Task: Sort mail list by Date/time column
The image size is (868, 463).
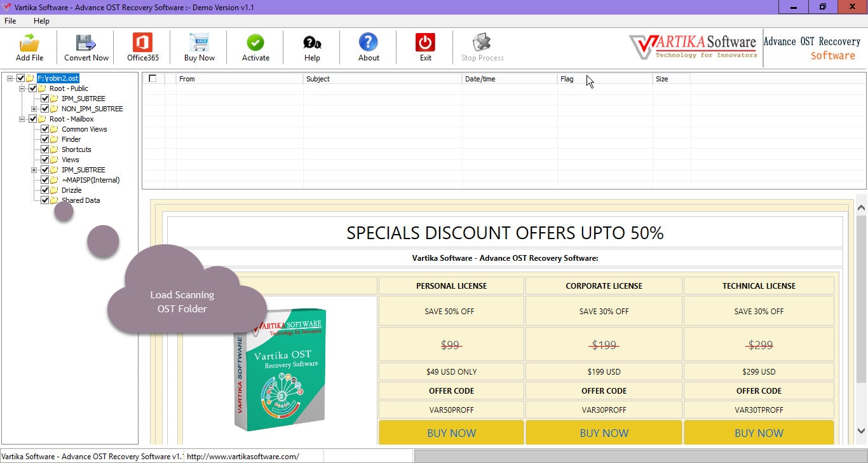Action: [510, 79]
